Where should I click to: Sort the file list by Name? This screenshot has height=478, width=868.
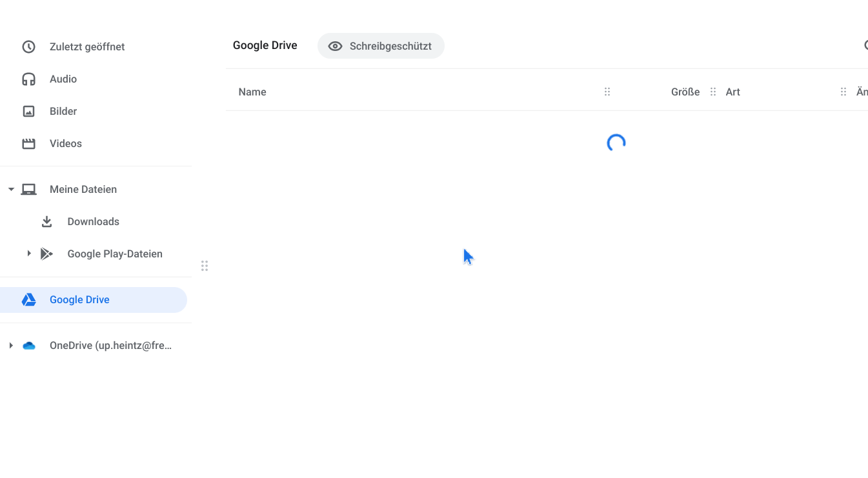pyautogui.click(x=252, y=92)
